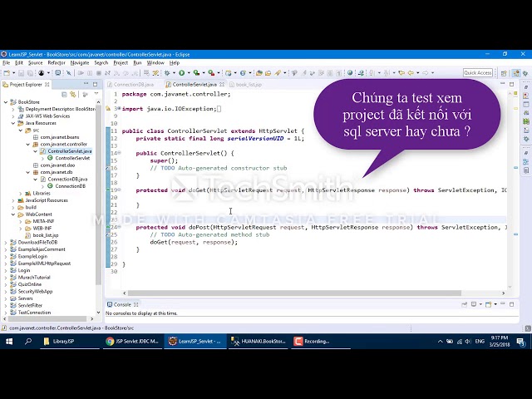Image resolution: width=532 pixels, height=399 pixels.
Task: Collapse the constructor fold at line 14
Action: (x=119, y=153)
